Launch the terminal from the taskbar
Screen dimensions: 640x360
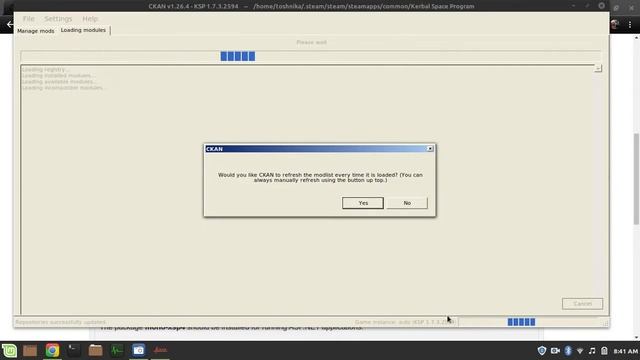73,351
